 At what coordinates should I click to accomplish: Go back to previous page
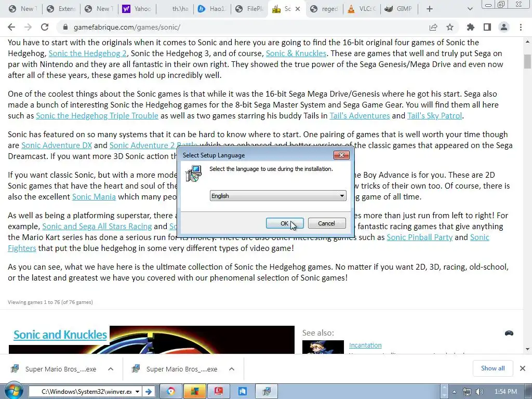coord(11,27)
